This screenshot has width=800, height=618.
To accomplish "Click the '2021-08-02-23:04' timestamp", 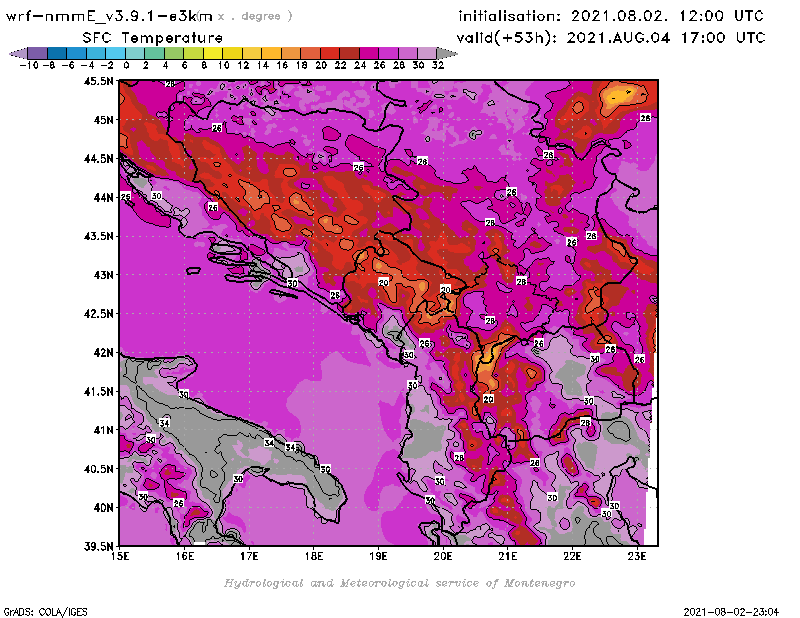I will [x=731, y=612].
